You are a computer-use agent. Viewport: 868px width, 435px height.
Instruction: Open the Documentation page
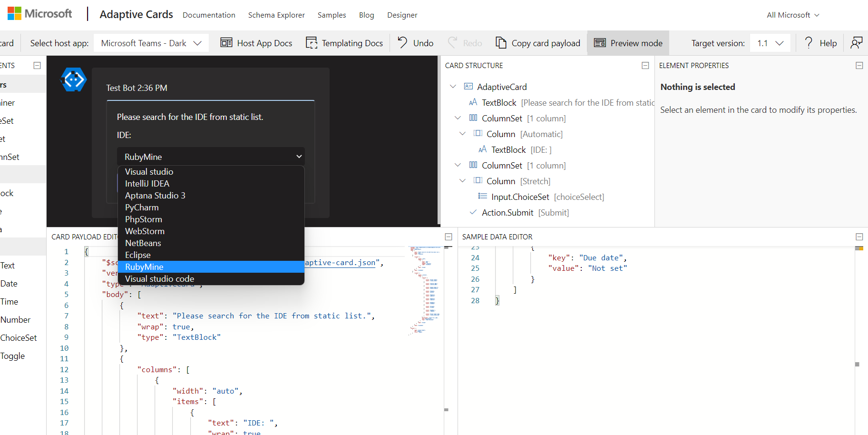(x=209, y=15)
